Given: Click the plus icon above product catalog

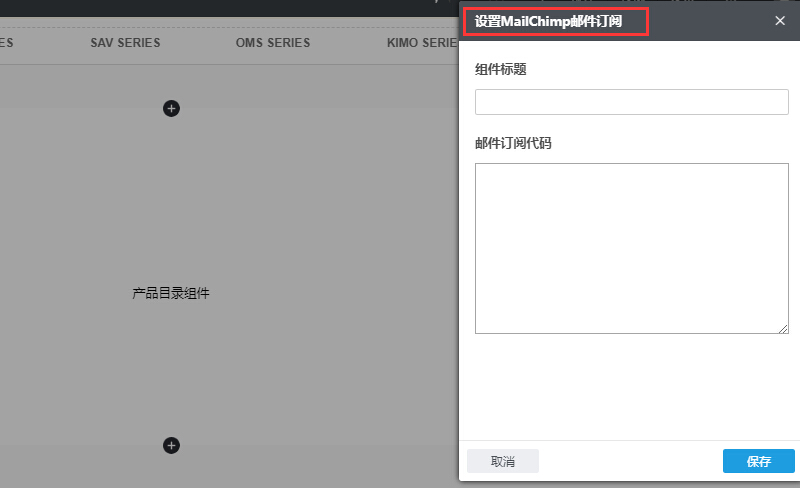Looking at the screenshot, I should pyautogui.click(x=171, y=108).
